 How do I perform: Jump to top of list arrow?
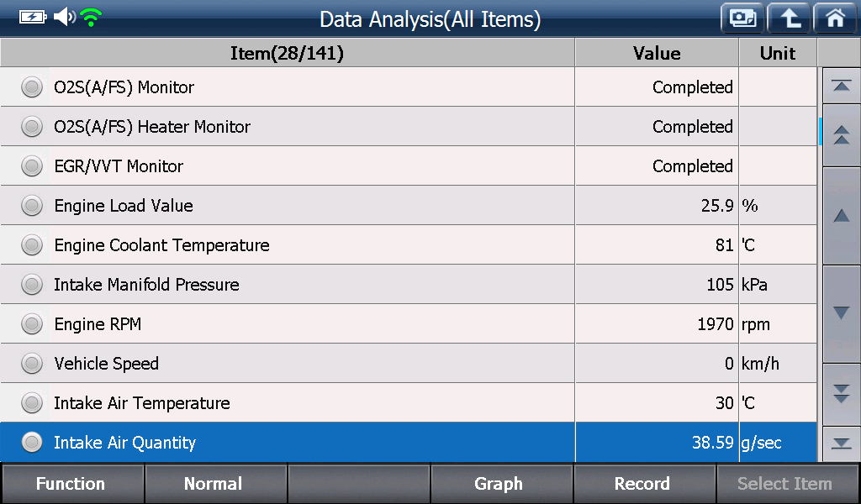pyautogui.click(x=841, y=86)
